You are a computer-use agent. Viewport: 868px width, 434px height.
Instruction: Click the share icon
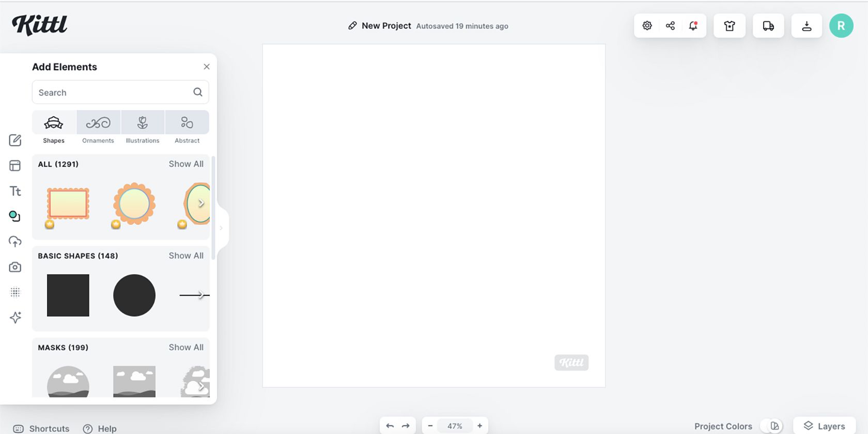tap(670, 25)
